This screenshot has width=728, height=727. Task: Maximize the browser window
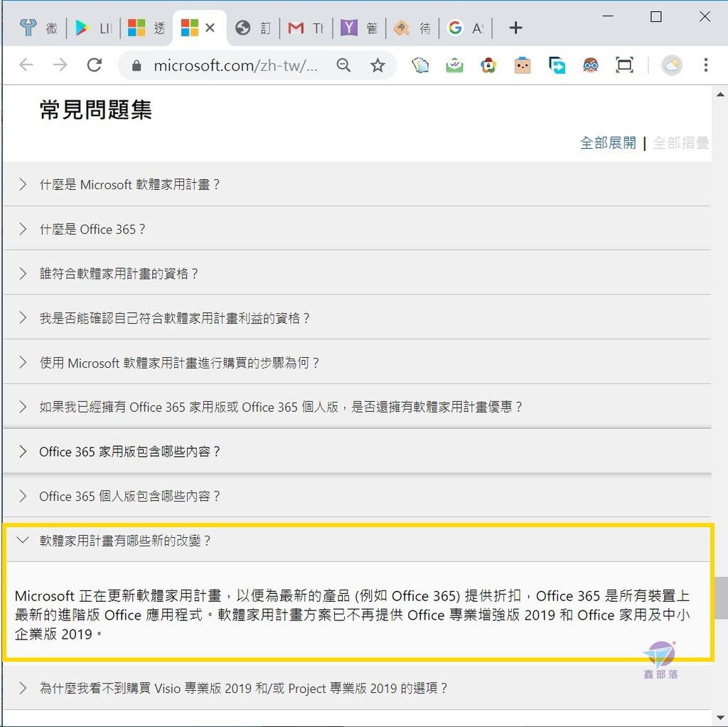(x=655, y=17)
